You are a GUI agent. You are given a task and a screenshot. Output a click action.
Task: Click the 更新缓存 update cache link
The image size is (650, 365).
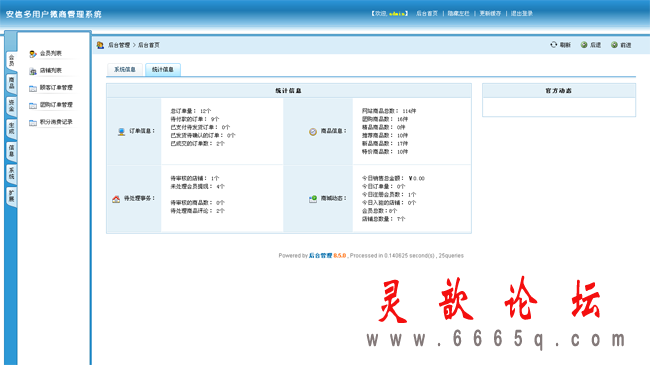click(490, 13)
